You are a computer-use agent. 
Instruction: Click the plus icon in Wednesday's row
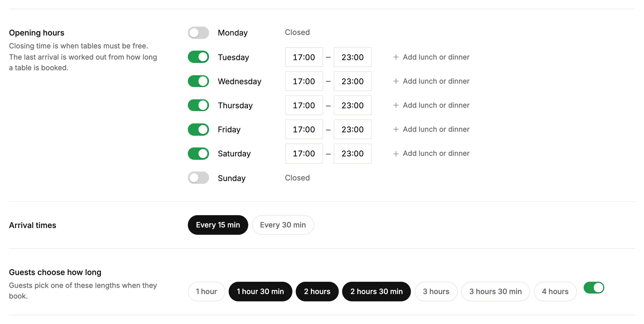396,81
